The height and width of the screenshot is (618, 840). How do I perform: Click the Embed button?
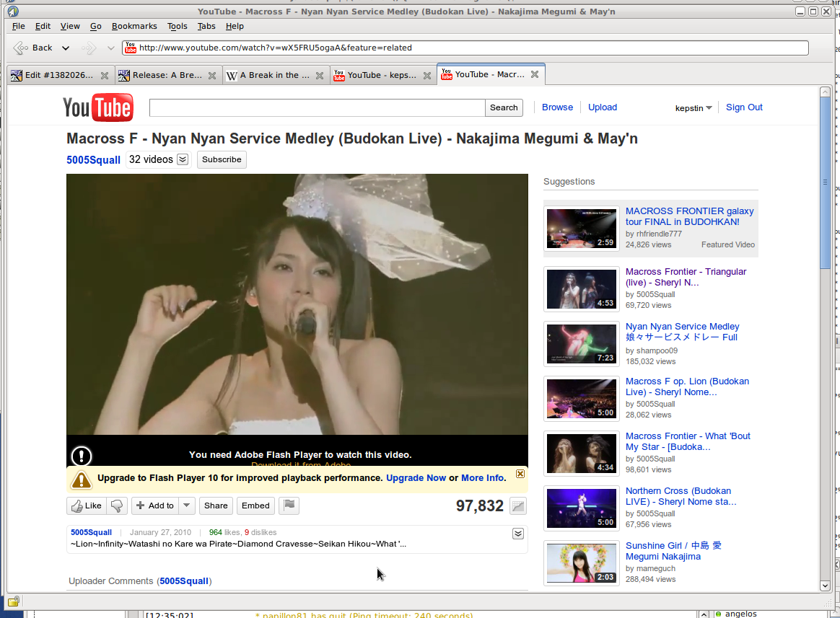pos(255,506)
